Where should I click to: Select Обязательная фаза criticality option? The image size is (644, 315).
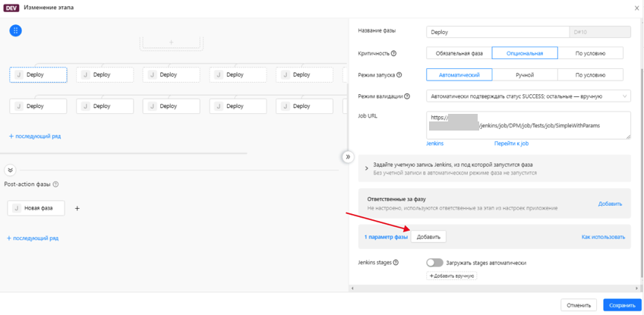click(459, 54)
